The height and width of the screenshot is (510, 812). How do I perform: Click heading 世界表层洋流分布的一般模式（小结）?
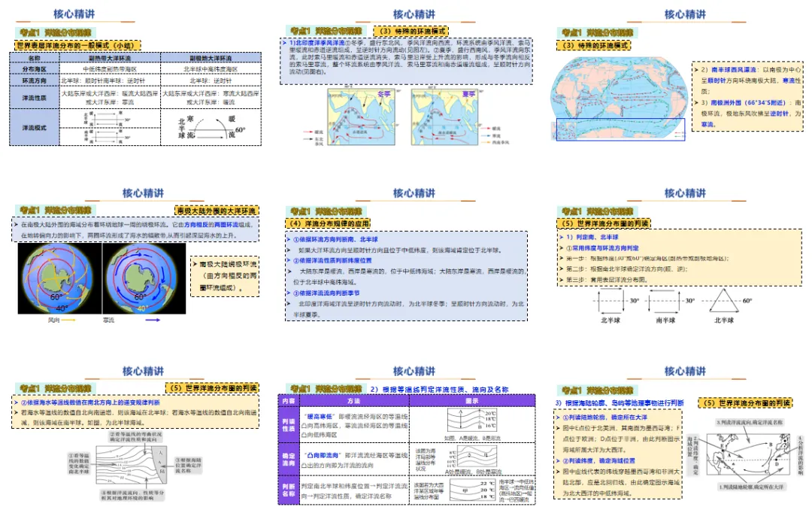(x=77, y=46)
